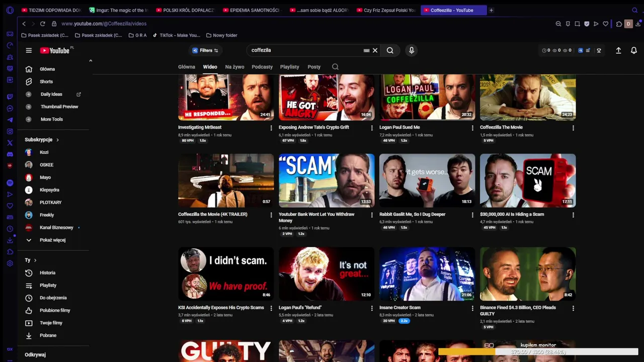The width and height of the screenshot is (644, 362).
Task: Click the zoom-out magnifier in address bar
Action: 558,24
